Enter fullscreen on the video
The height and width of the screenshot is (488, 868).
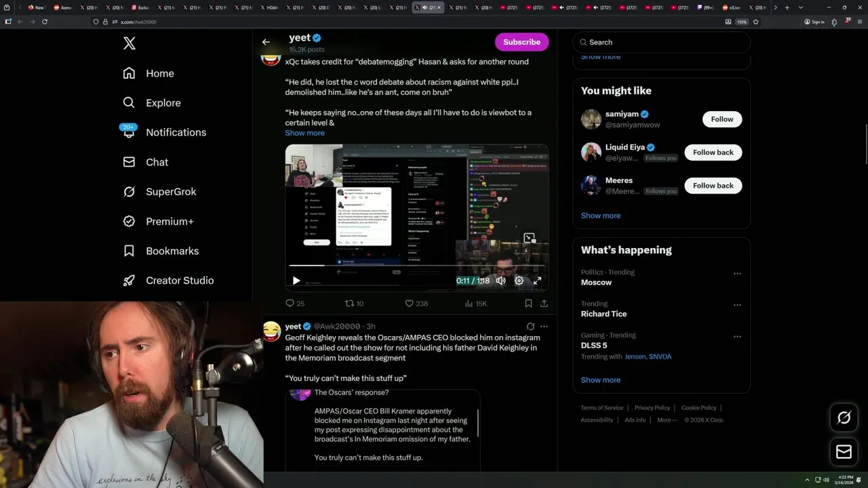[537, 281]
